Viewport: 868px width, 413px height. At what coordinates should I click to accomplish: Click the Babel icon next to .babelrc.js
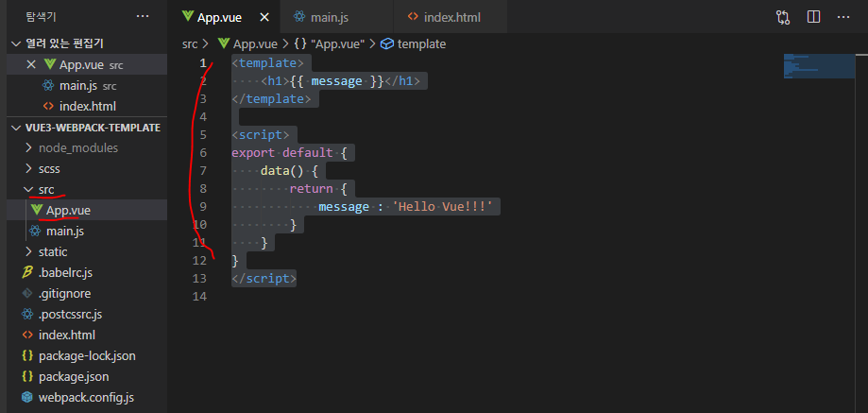[x=27, y=272]
